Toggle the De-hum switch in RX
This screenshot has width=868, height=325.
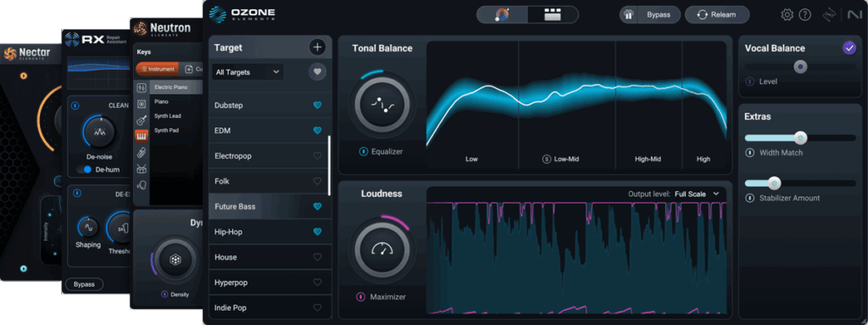[84, 170]
